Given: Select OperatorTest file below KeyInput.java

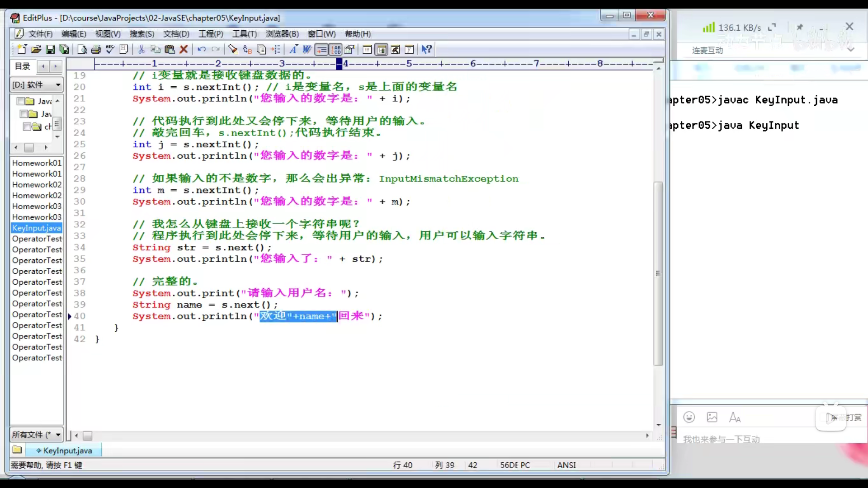Looking at the screenshot, I should click(x=37, y=239).
